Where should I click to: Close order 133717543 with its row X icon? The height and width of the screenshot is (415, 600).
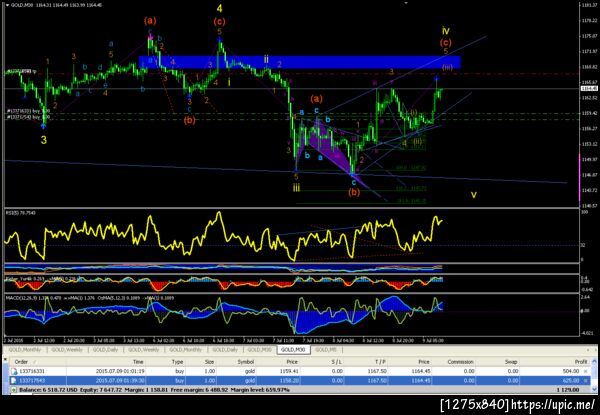coord(585,381)
